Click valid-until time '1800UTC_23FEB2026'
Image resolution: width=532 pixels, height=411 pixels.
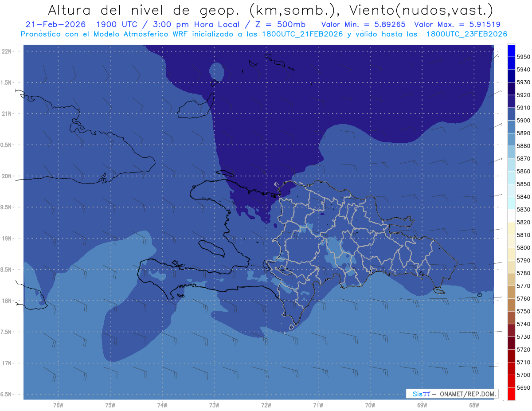[466, 34]
